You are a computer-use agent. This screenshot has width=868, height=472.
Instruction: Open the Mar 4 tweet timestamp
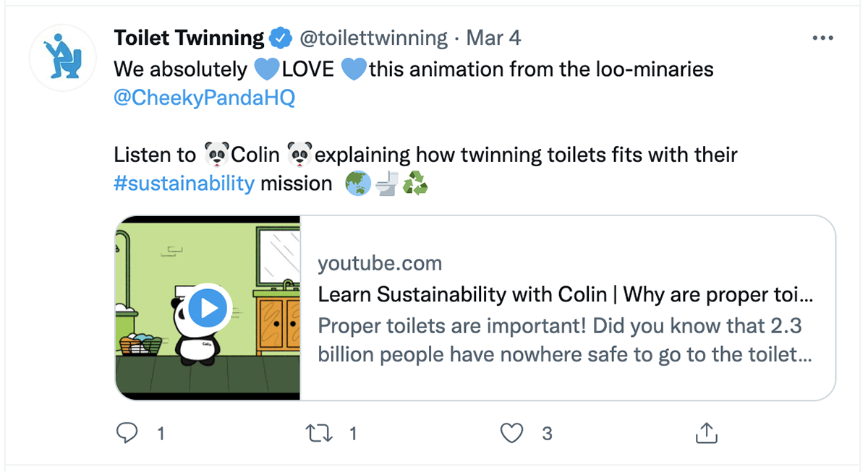(x=493, y=38)
